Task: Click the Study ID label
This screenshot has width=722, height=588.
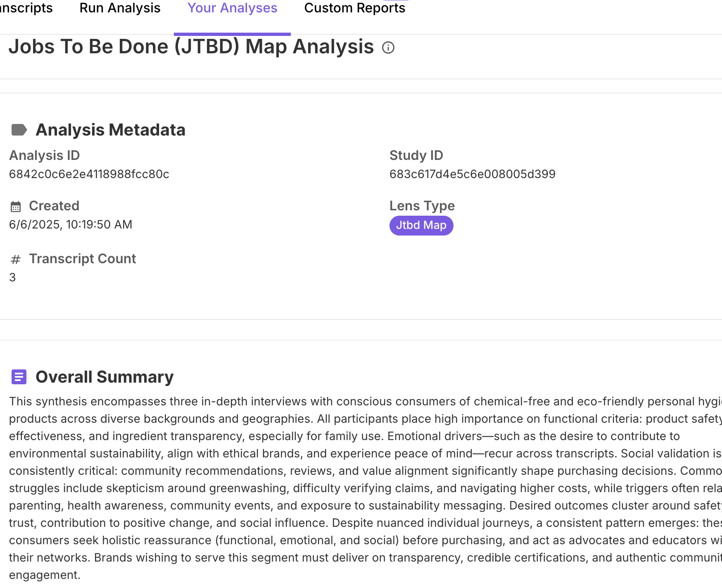Action: point(416,155)
